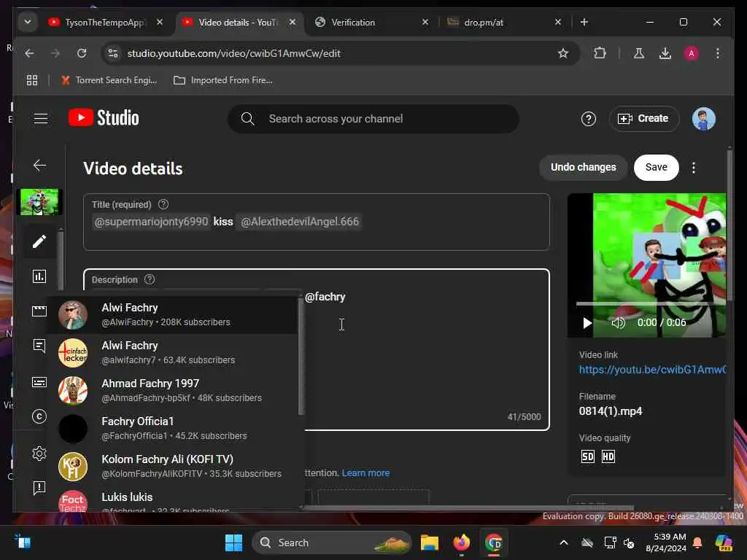Open the Chrome Labs flask icon

pyautogui.click(x=639, y=53)
